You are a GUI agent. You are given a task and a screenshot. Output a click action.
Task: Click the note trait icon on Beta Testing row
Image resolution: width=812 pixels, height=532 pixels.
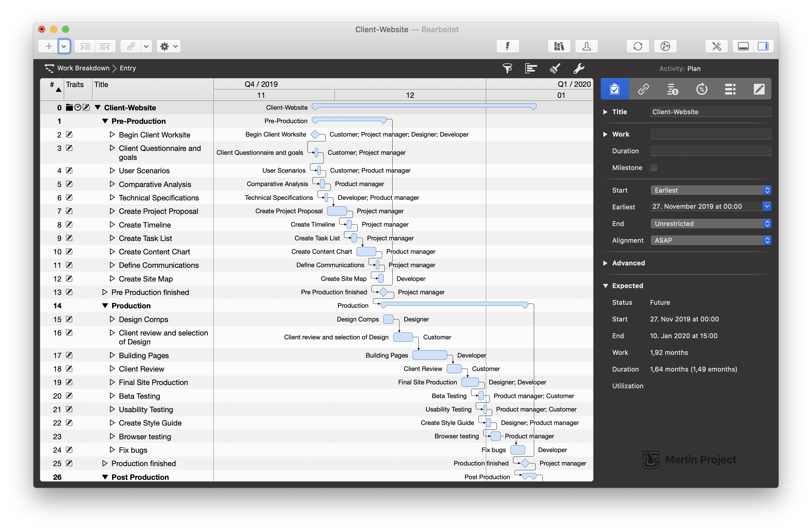pos(69,396)
